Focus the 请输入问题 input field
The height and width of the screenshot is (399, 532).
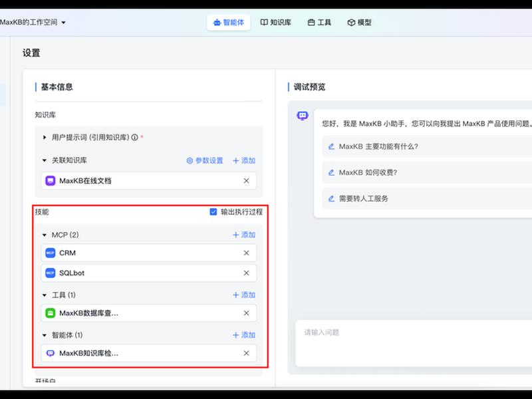(x=414, y=343)
